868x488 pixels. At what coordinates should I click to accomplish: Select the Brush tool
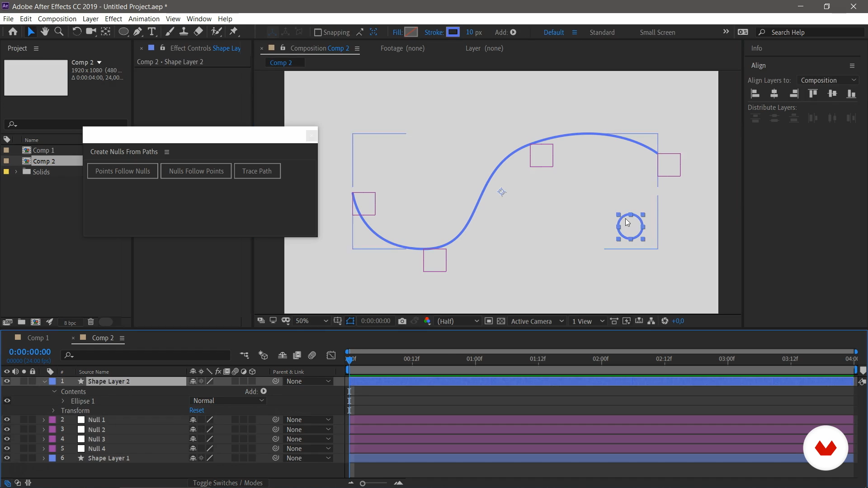[x=170, y=32]
